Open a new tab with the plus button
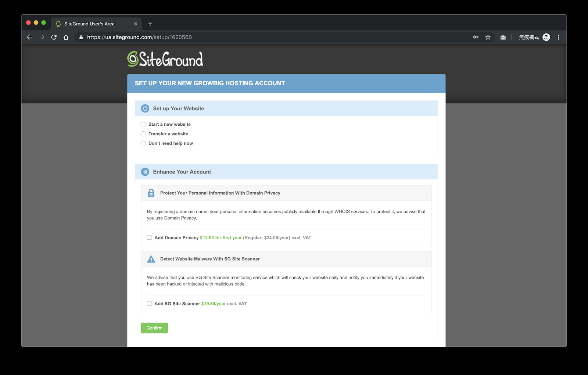This screenshot has width=588, height=375. click(150, 24)
